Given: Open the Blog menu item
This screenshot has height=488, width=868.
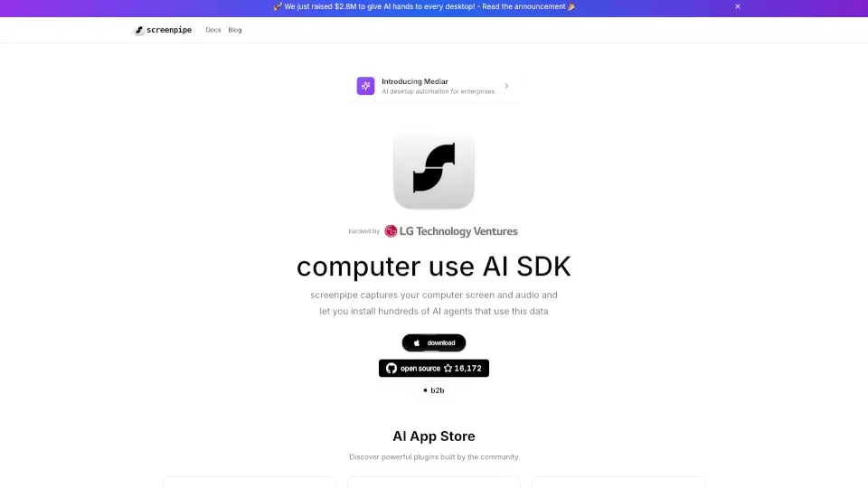Looking at the screenshot, I should 235,30.
